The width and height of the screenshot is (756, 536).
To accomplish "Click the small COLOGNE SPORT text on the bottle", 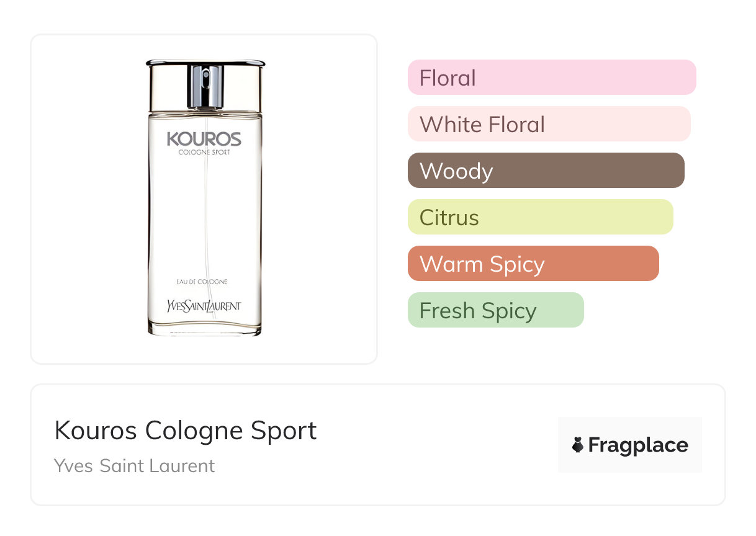I will coord(204,153).
